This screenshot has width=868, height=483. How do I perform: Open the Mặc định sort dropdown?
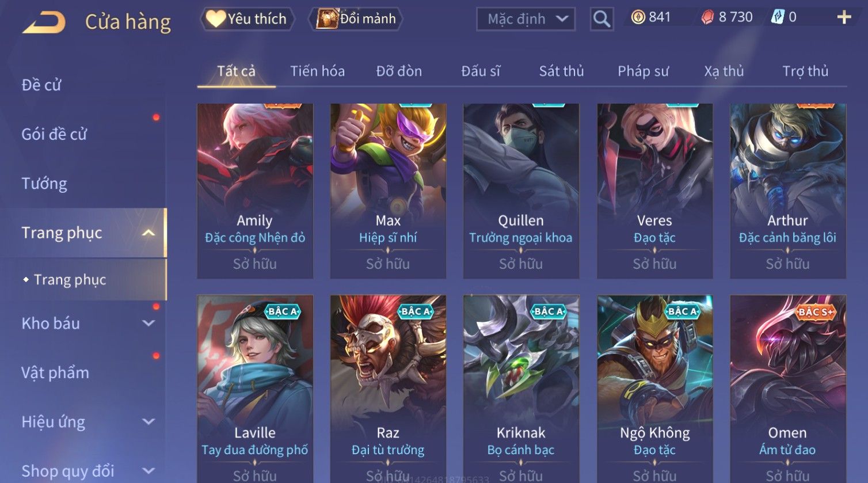[x=526, y=19]
